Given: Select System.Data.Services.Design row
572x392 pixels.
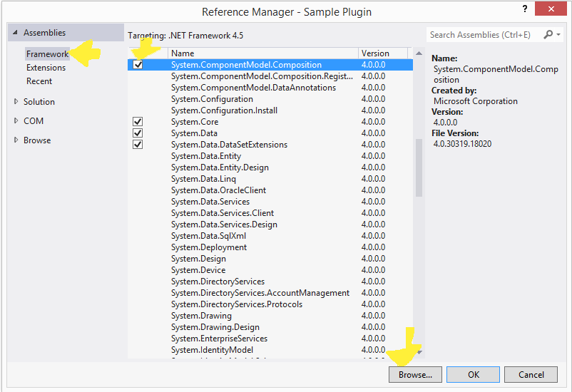Looking at the screenshot, I should (x=270, y=225).
